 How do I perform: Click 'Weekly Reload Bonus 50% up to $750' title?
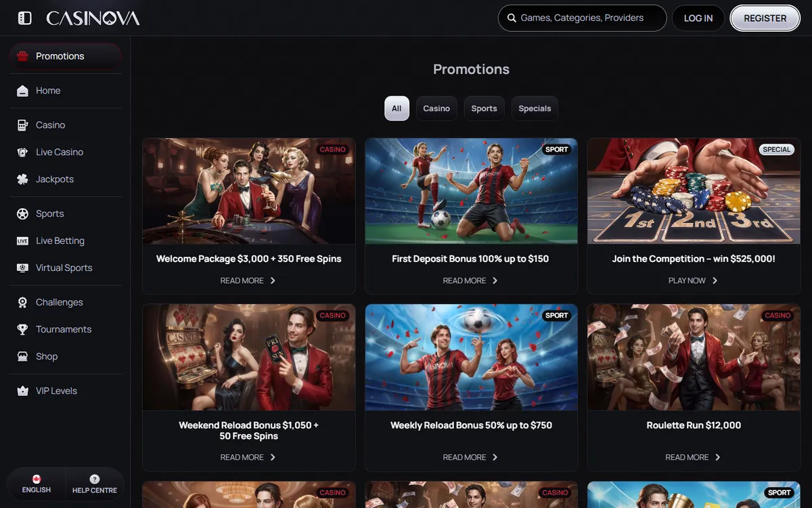coord(471,425)
